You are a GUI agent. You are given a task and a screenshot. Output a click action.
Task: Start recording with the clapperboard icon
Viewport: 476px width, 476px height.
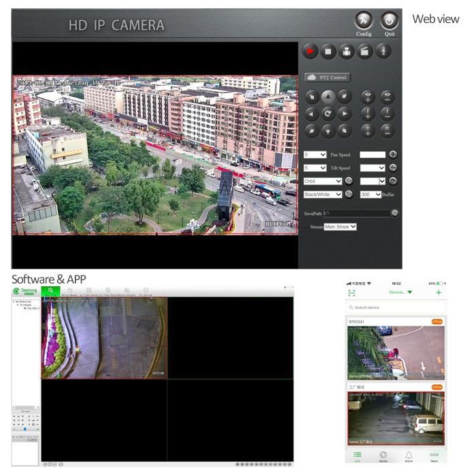[x=364, y=51]
